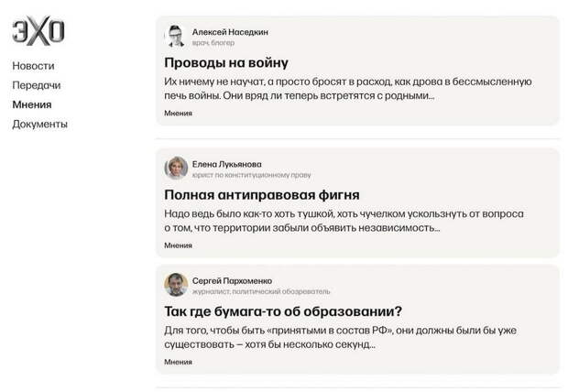Open excerpt starting Для того, чтобы быть
The height and width of the screenshot is (392, 568).
click(x=341, y=338)
